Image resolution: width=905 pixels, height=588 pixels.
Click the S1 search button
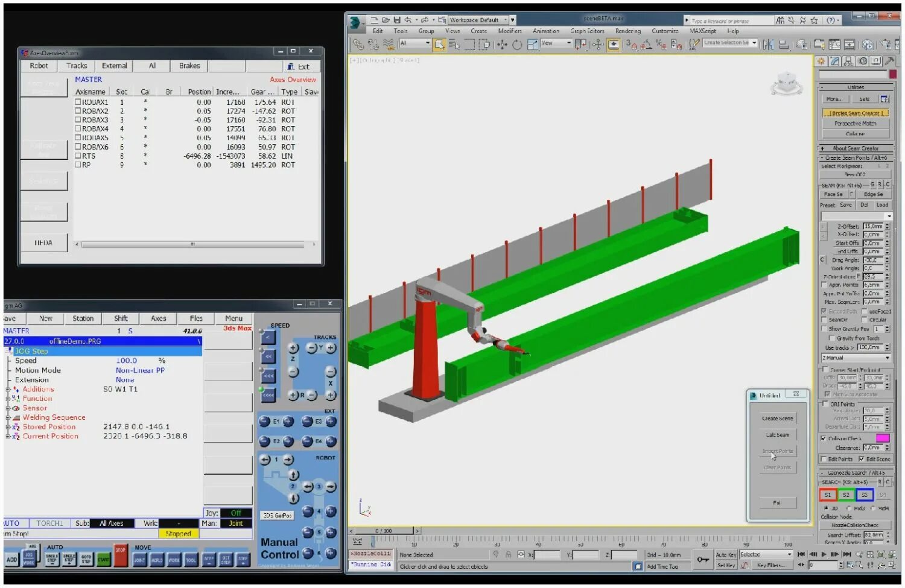click(x=828, y=495)
